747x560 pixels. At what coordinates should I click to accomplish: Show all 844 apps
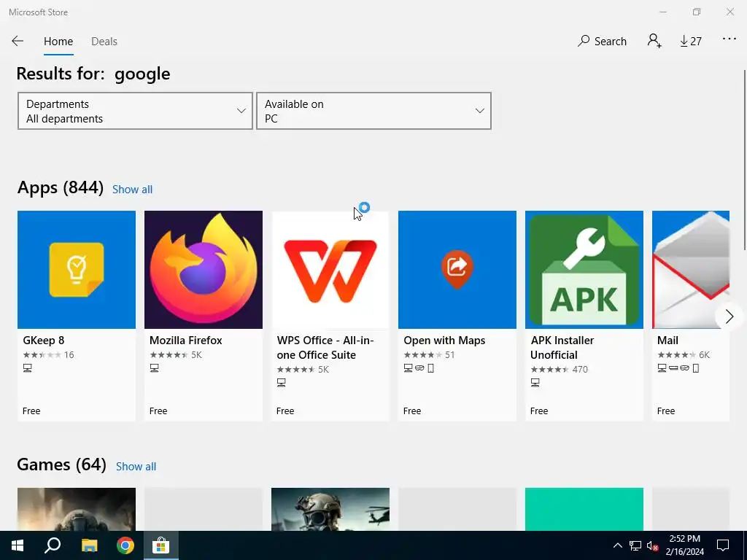click(x=133, y=190)
